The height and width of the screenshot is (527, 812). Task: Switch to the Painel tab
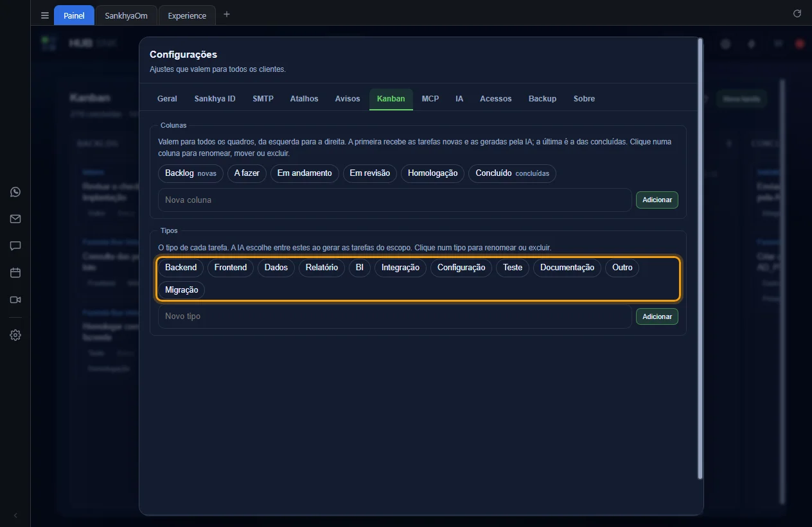click(74, 15)
